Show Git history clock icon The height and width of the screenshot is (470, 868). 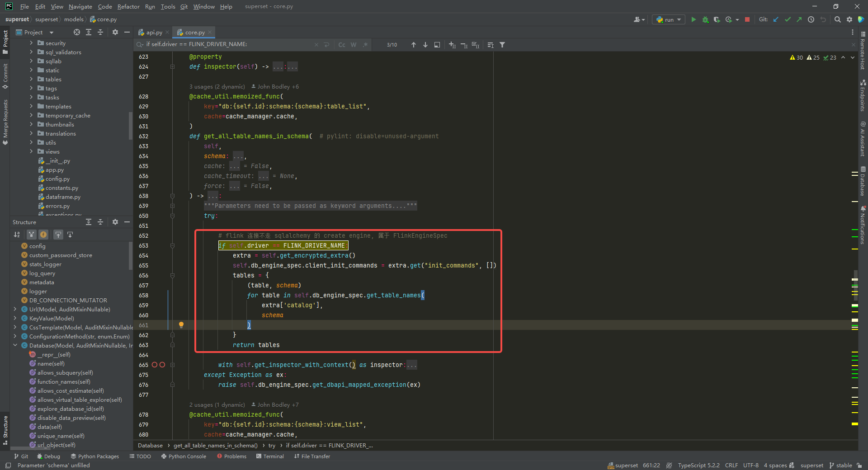(x=811, y=19)
